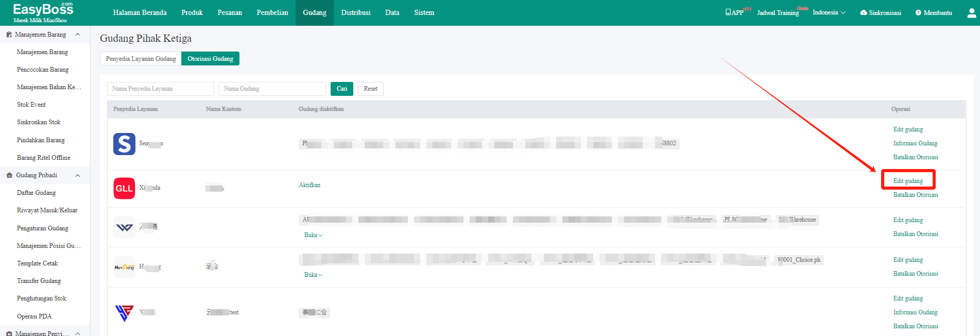Open the Sistem menu

pos(424,13)
